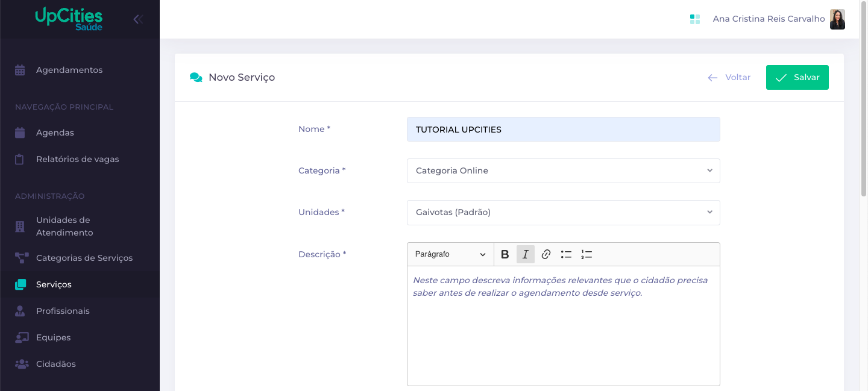Click the Novo Serviço chat bubbles icon
868x391 pixels.
click(196, 77)
